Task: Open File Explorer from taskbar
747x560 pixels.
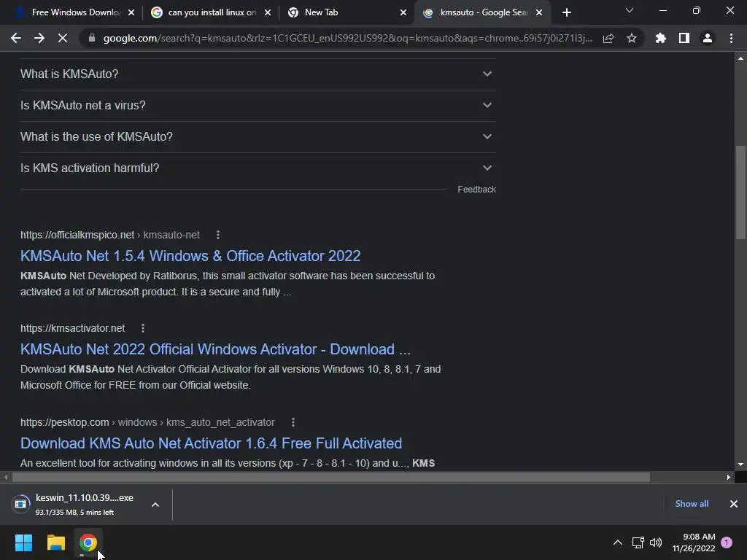Action: pyautogui.click(x=55, y=542)
